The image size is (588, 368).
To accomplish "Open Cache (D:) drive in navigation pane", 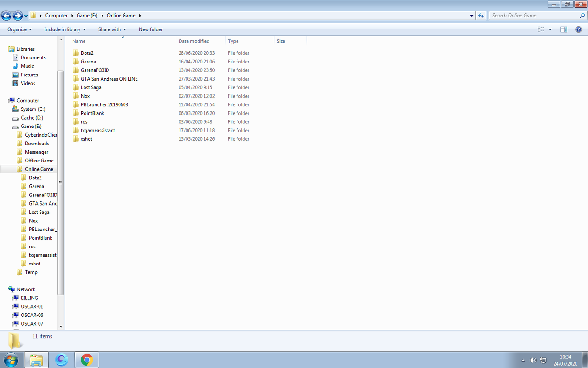I will click(32, 118).
